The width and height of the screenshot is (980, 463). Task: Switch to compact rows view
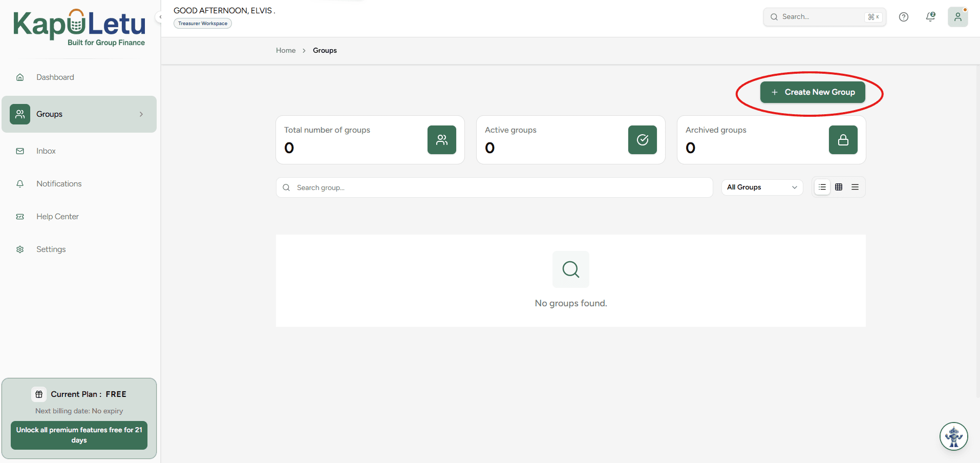(855, 187)
